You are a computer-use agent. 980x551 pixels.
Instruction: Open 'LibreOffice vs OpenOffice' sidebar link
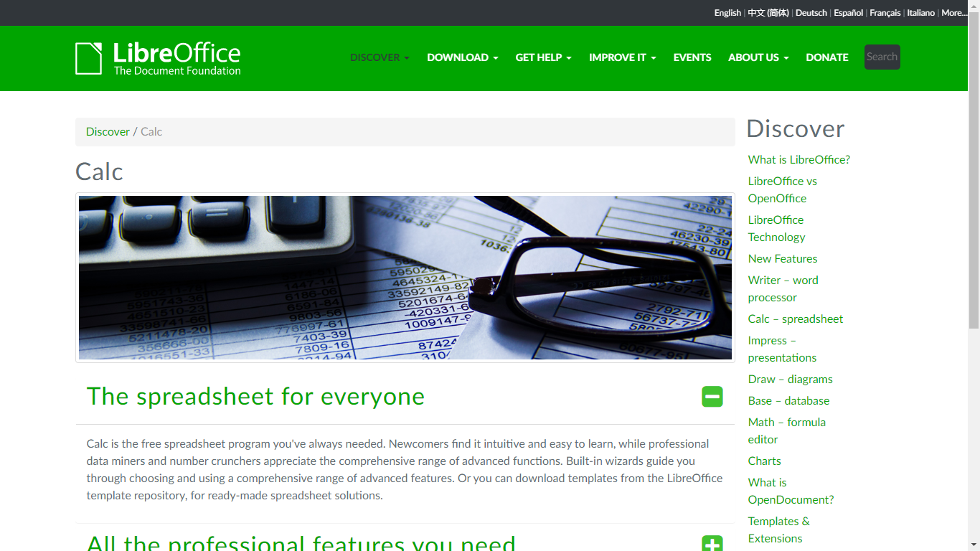[x=783, y=190]
